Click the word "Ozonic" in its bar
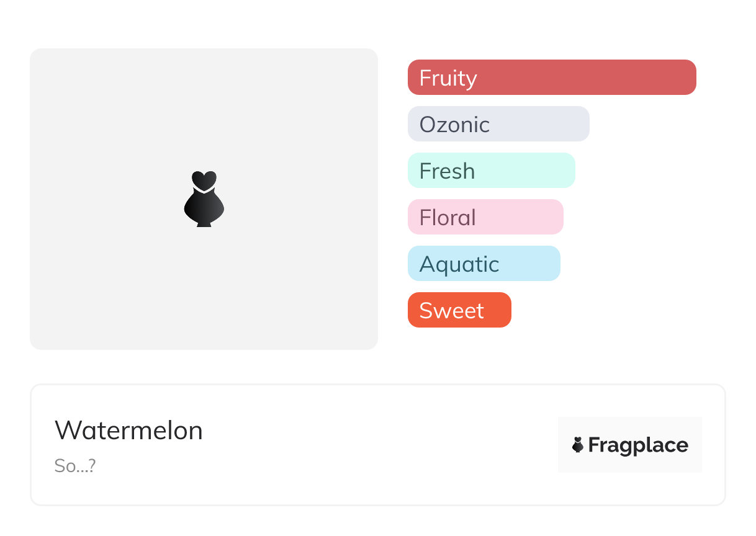 (454, 125)
